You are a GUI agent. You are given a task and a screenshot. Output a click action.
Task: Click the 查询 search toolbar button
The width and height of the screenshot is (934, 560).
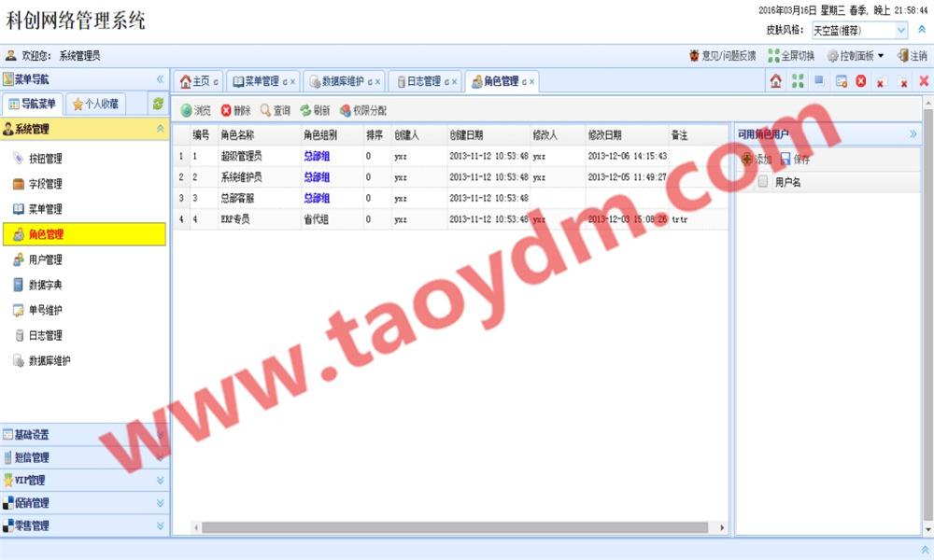pyautogui.click(x=276, y=111)
